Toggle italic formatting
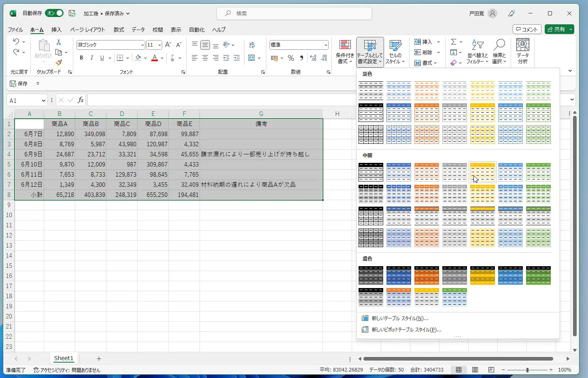Screen dimensions: 588x378 point(92,58)
